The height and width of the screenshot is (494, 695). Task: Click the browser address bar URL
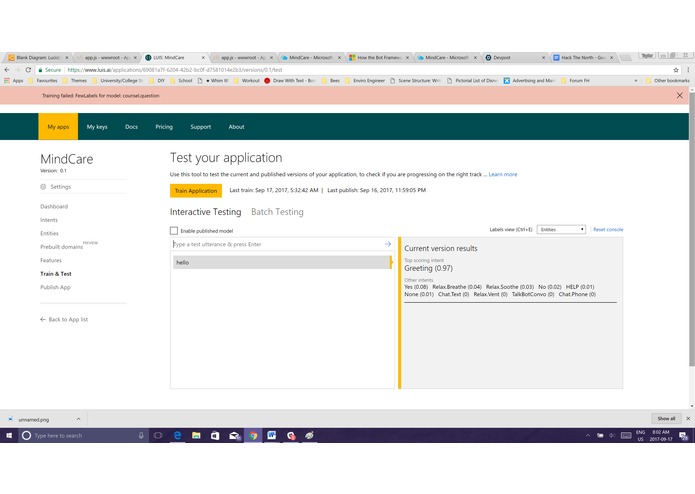[175, 70]
